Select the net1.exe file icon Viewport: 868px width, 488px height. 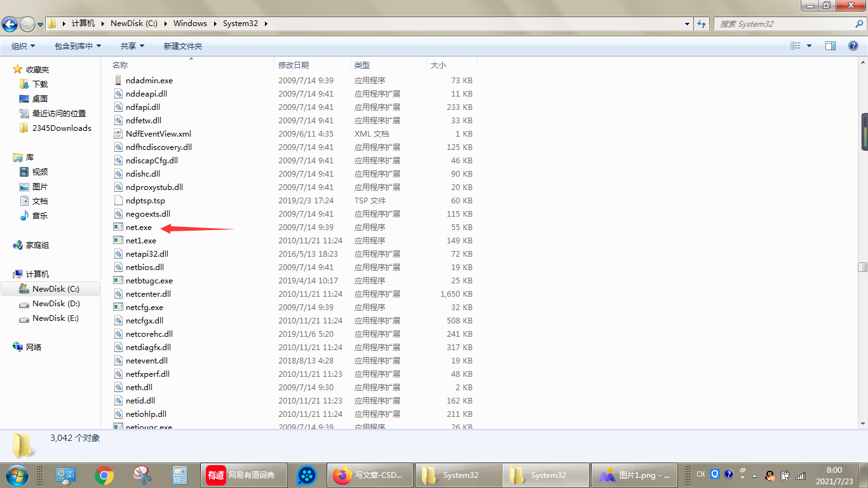(x=118, y=241)
